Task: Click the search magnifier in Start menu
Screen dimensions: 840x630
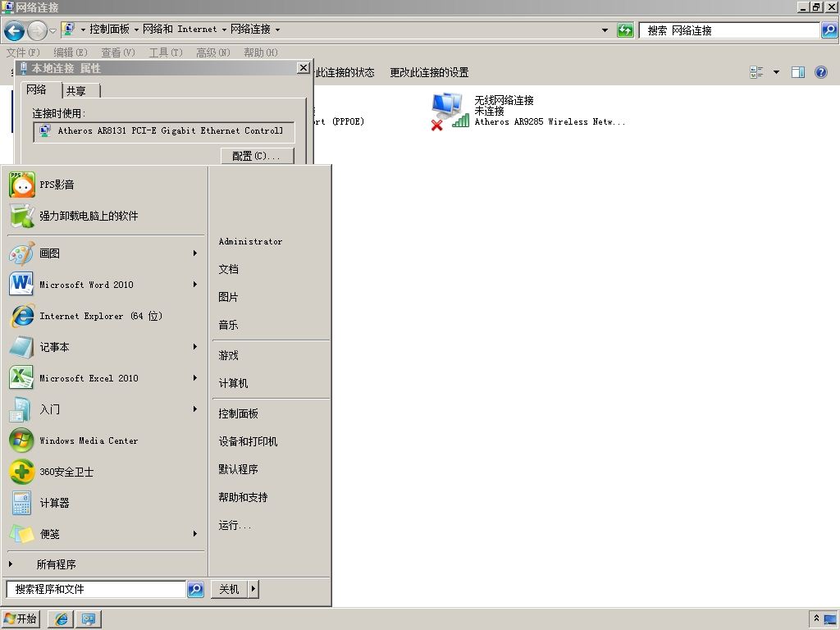Action: tap(195, 589)
